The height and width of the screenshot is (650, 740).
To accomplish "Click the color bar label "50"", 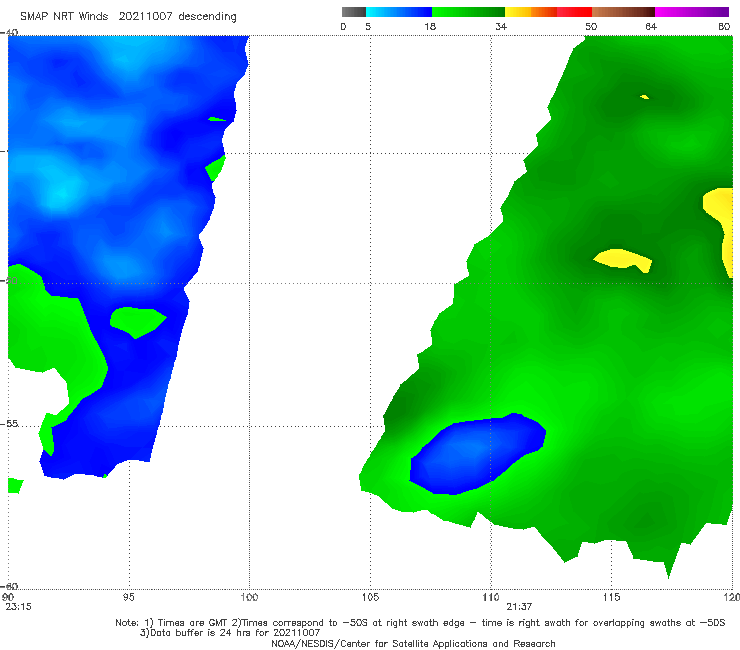I will coord(591,27).
